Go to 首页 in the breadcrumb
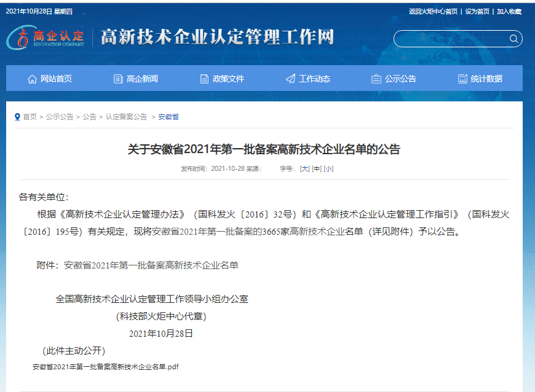Screen dimensions: 535x392 click(30, 117)
